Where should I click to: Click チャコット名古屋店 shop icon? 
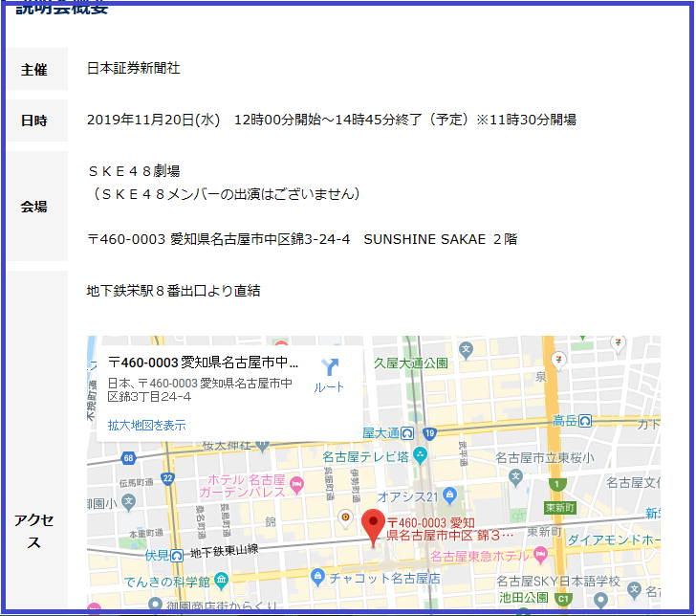(x=317, y=577)
